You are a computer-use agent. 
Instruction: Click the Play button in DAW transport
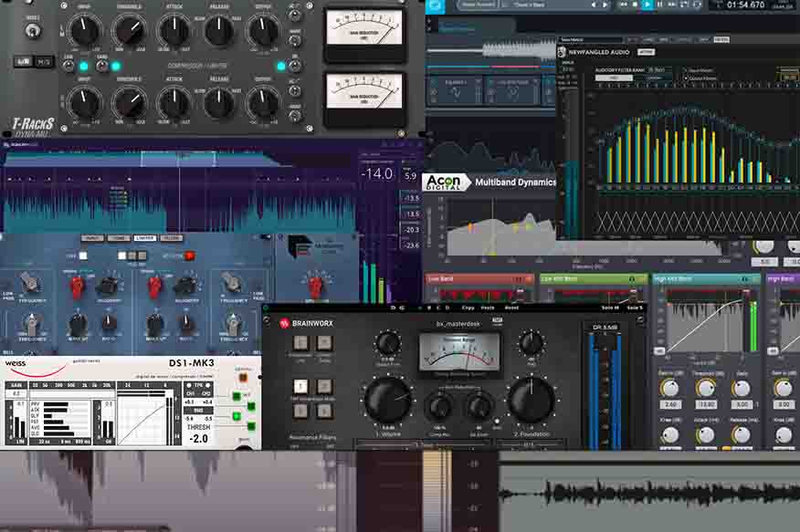[x=647, y=5]
